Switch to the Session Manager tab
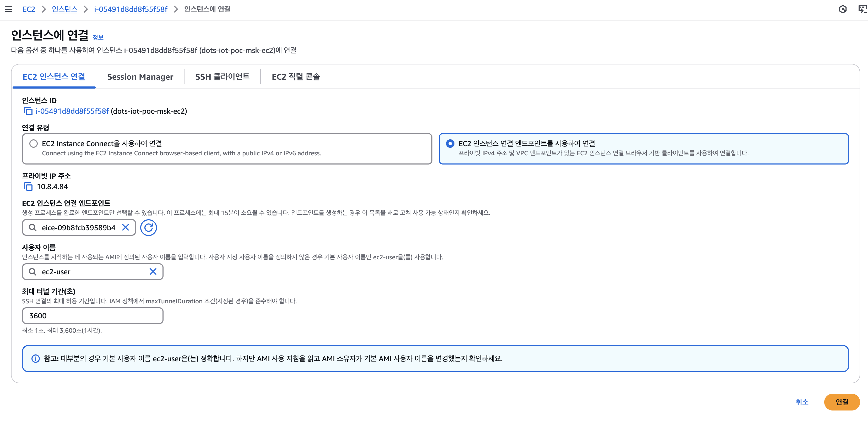This screenshot has width=868, height=427. [140, 77]
